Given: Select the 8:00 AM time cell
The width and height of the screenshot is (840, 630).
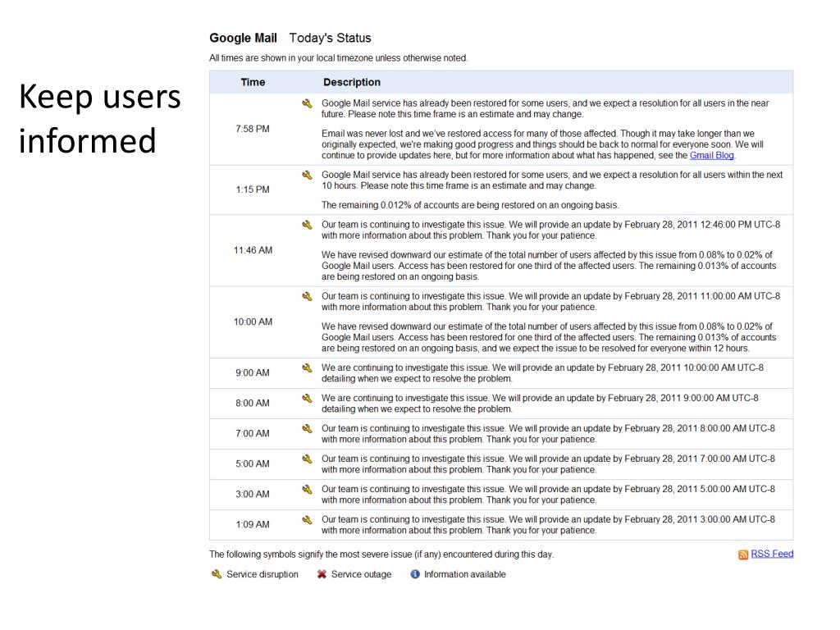Looking at the screenshot, I should 253,404.
